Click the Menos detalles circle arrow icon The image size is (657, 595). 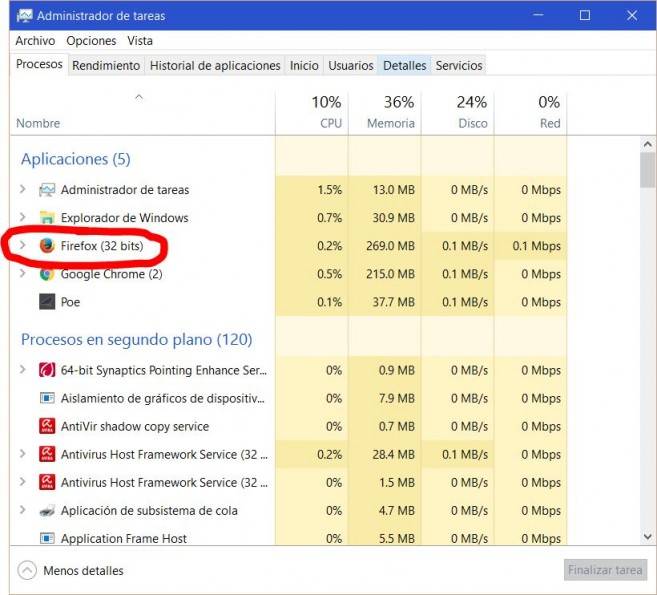tap(27, 570)
